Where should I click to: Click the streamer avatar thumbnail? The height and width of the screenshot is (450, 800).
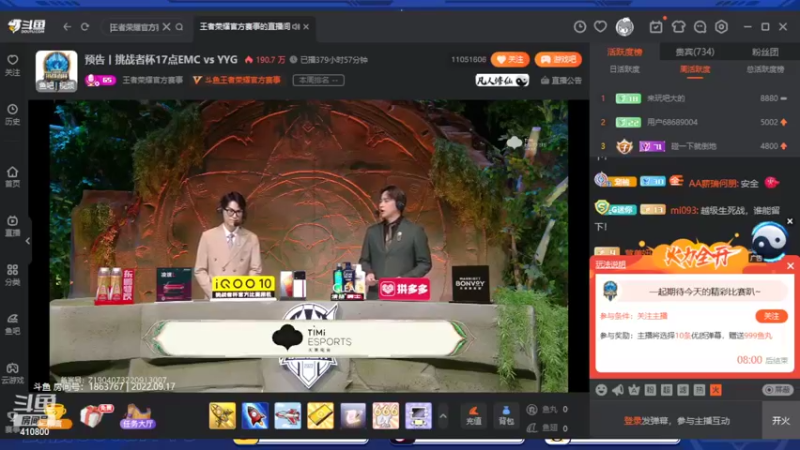click(56, 71)
